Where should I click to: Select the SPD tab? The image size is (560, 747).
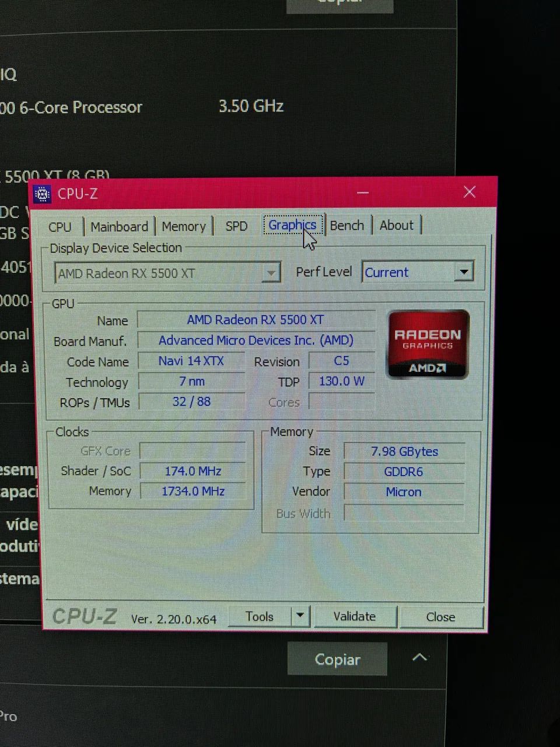coord(236,226)
